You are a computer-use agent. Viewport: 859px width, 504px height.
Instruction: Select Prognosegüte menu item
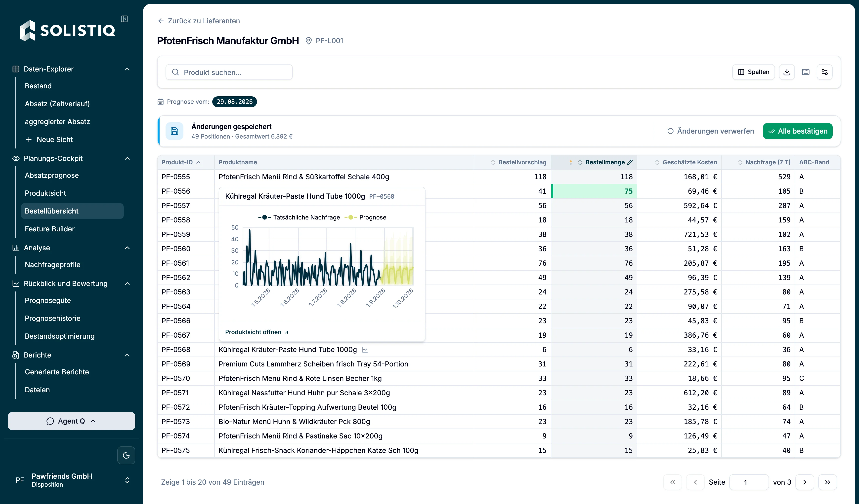coord(48,300)
